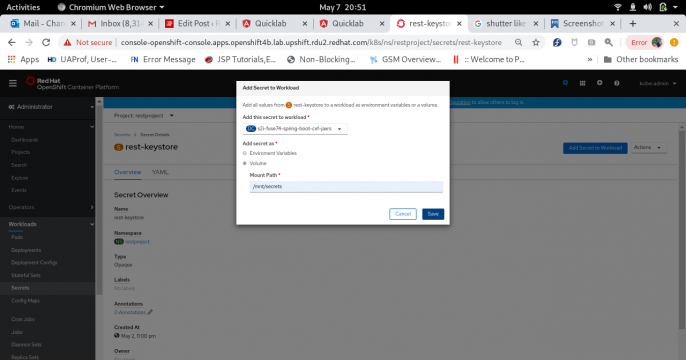Open Cron Jobs in the sidebar
This screenshot has height=360, width=686.
pos(23,319)
